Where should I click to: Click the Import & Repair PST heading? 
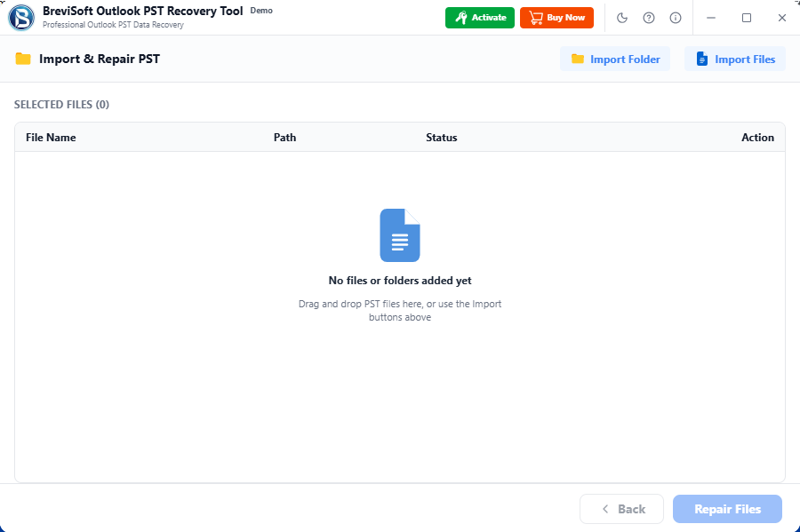coord(100,59)
